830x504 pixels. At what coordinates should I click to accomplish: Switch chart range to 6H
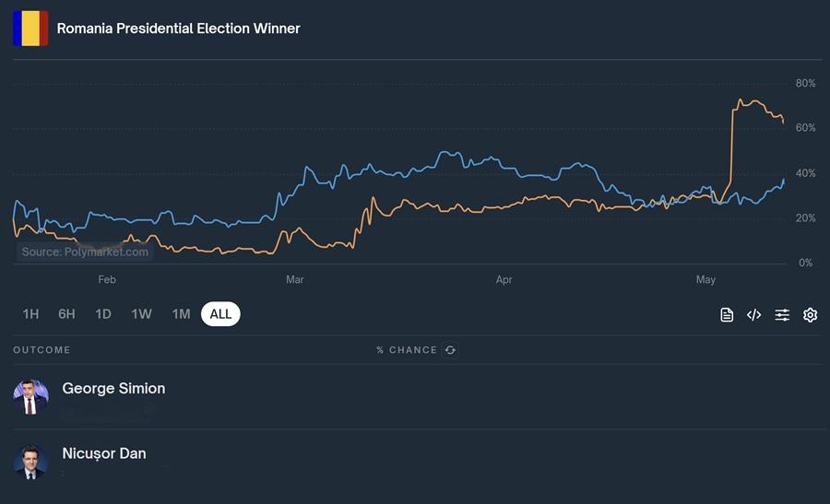[66, 314]
